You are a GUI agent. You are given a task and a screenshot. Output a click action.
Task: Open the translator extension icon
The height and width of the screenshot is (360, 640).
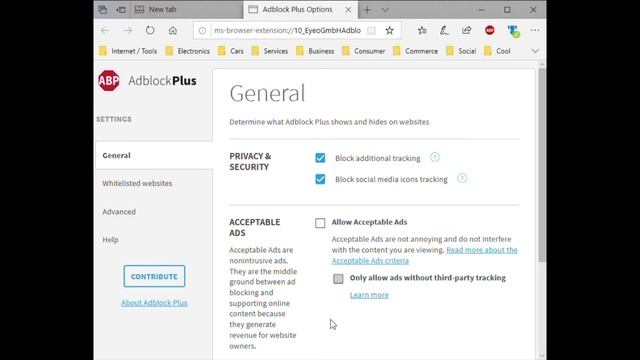(x=513, y=31)
